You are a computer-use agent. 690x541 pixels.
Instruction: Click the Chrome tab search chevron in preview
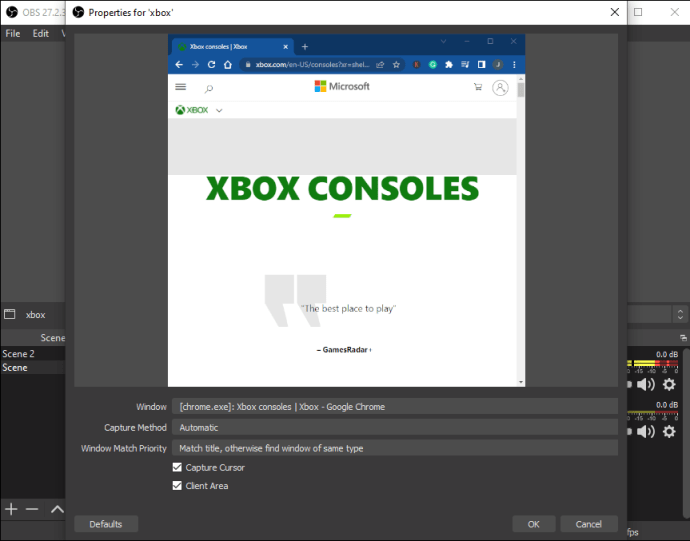(x=443, y=41)
